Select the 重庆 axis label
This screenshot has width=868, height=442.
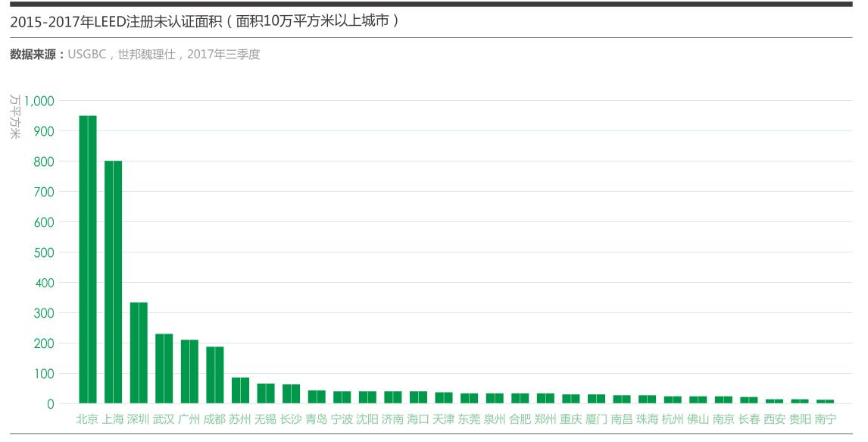point(571,419)
